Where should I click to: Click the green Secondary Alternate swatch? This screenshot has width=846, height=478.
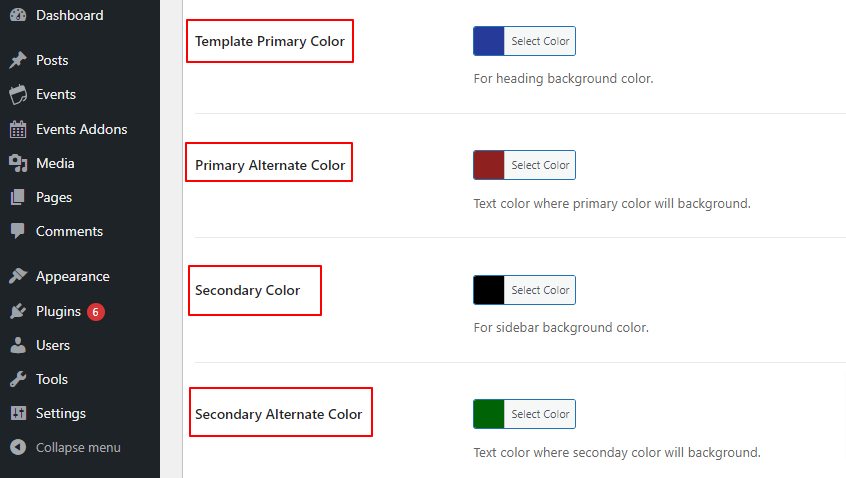[489, 414]
